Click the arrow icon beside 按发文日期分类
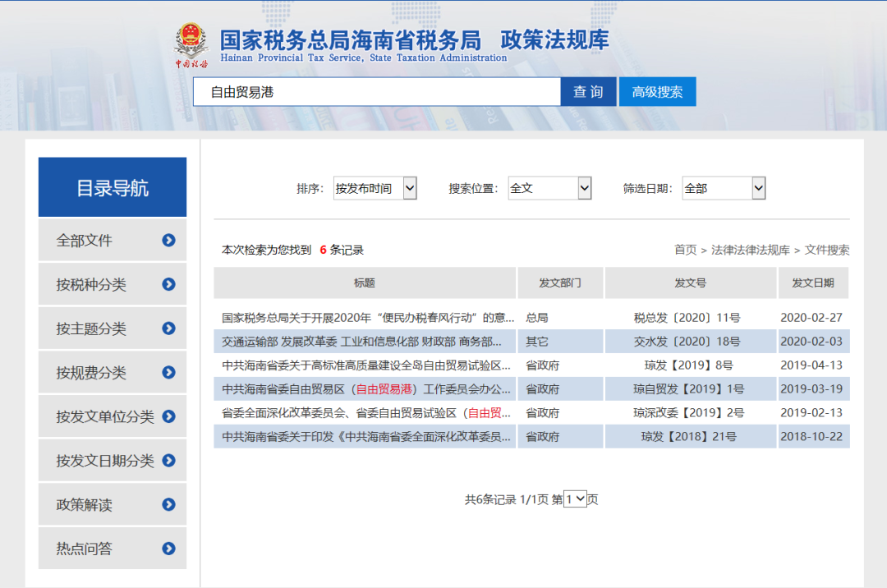The height and width of the screenshot is (588, 887). (x=168, y=461)
